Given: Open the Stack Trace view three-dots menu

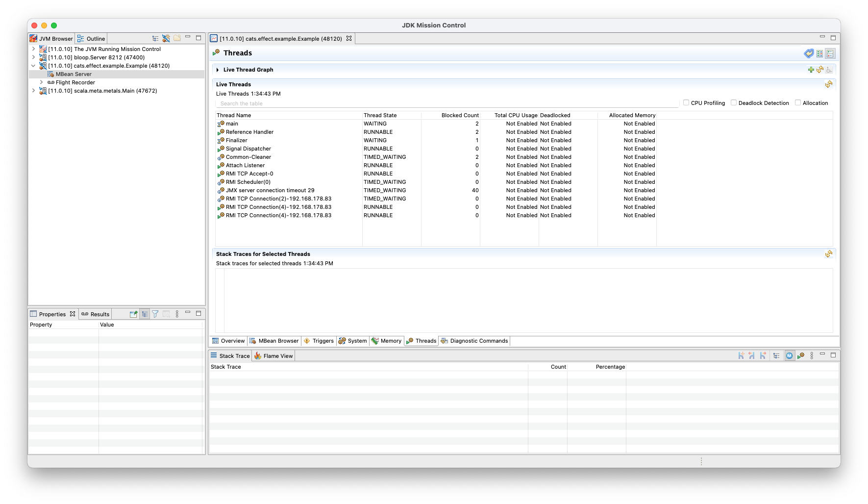Looking at the screenshot, I should click(812, 356).
